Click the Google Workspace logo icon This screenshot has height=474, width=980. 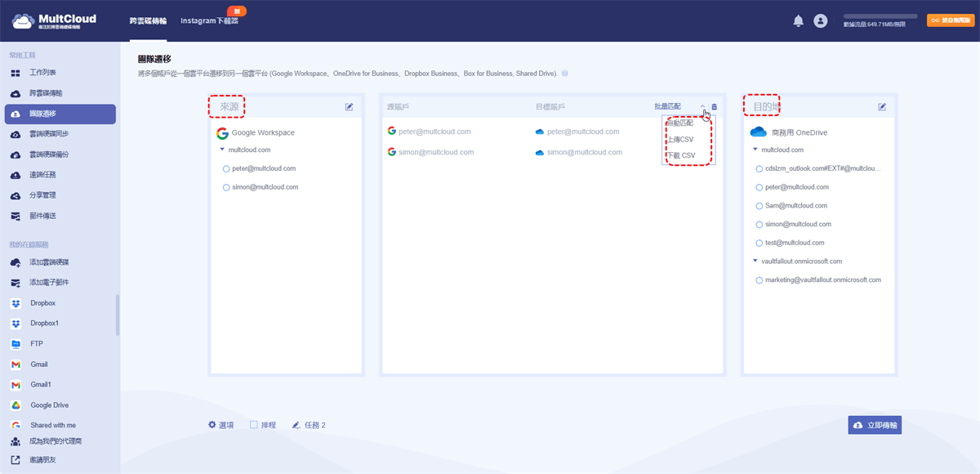(222, 132)
